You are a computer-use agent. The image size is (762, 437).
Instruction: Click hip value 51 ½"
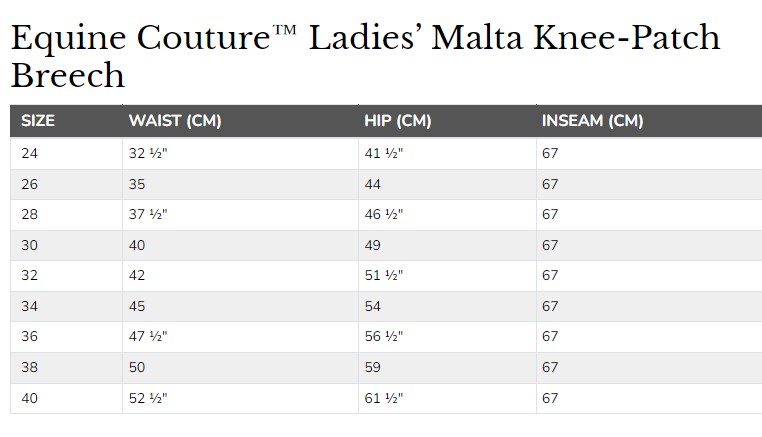(x=384, y=276)
